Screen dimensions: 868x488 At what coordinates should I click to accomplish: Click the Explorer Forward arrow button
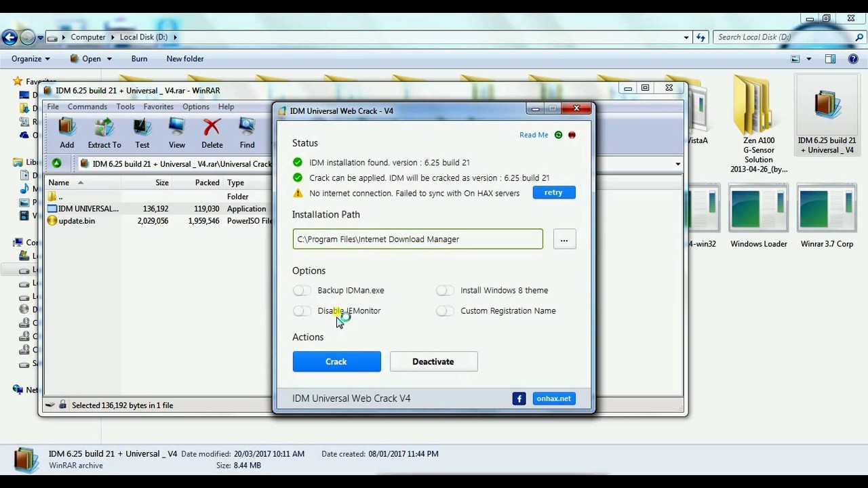pyautogui.click(x=28, y=37)
